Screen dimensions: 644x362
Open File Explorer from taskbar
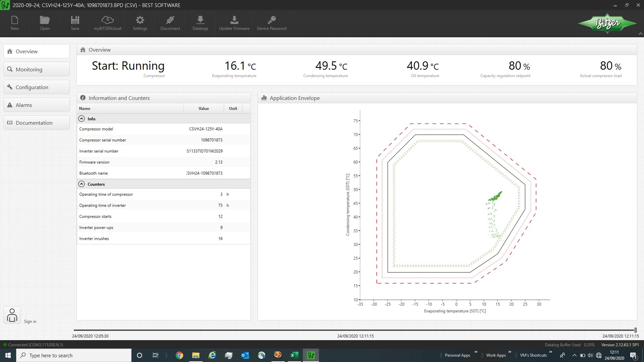coord(196,355)
